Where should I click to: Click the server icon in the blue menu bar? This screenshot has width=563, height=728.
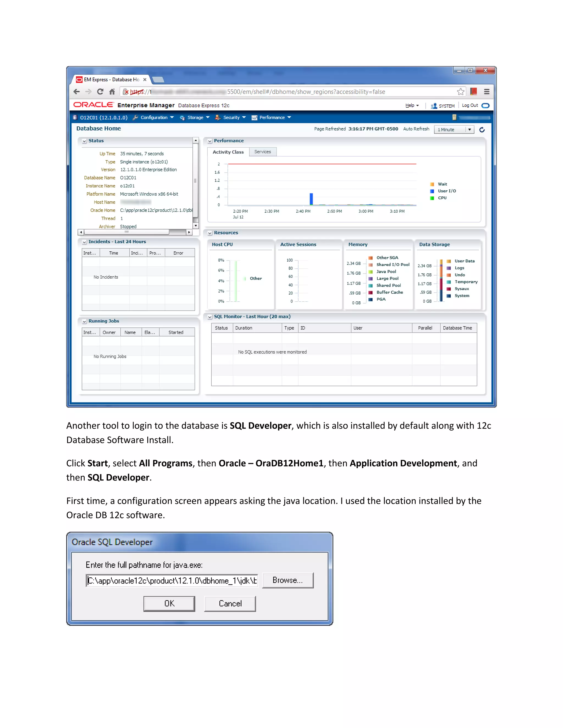[454, 117]
